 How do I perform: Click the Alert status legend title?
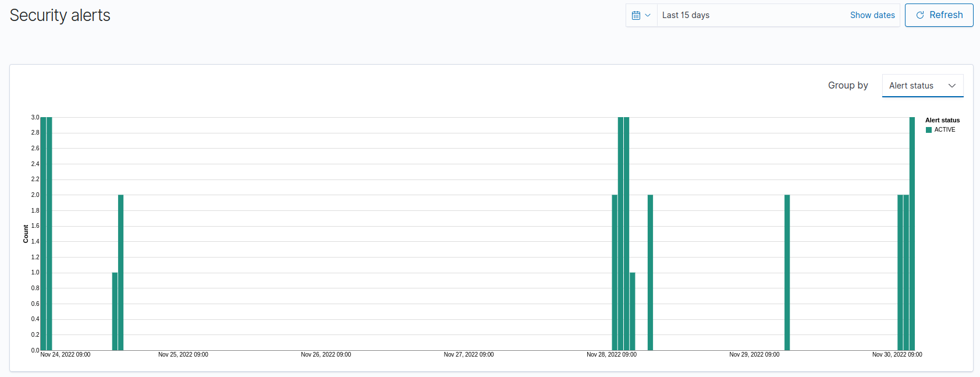[943, 120]
